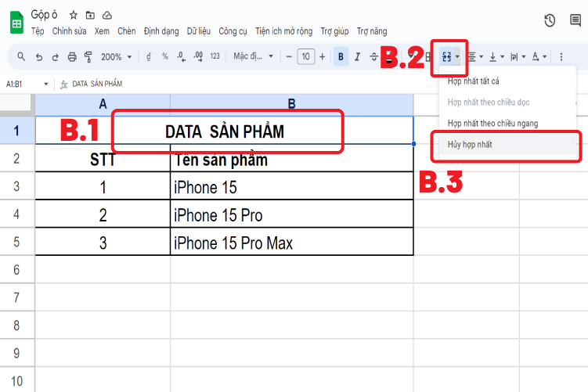The width and height of the screenshot is (588, 392).
Task: Redo the last action
Action: 55,57
